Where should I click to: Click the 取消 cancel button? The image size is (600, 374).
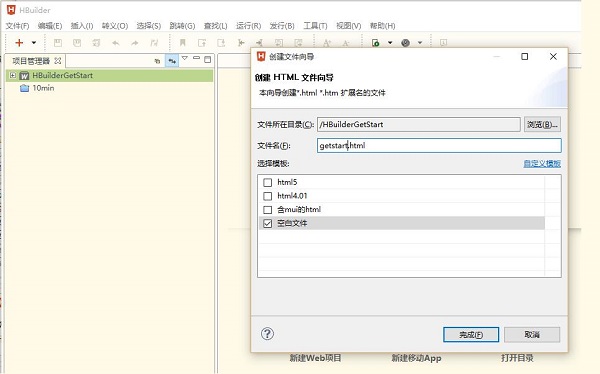pos(532,335)
